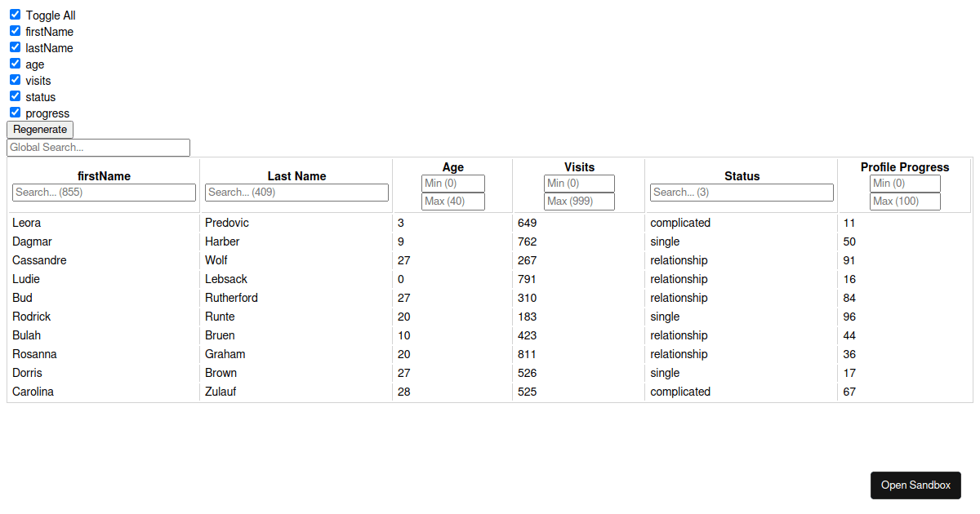
Task: Disable the age column checkbox
Action: point(15,64)
